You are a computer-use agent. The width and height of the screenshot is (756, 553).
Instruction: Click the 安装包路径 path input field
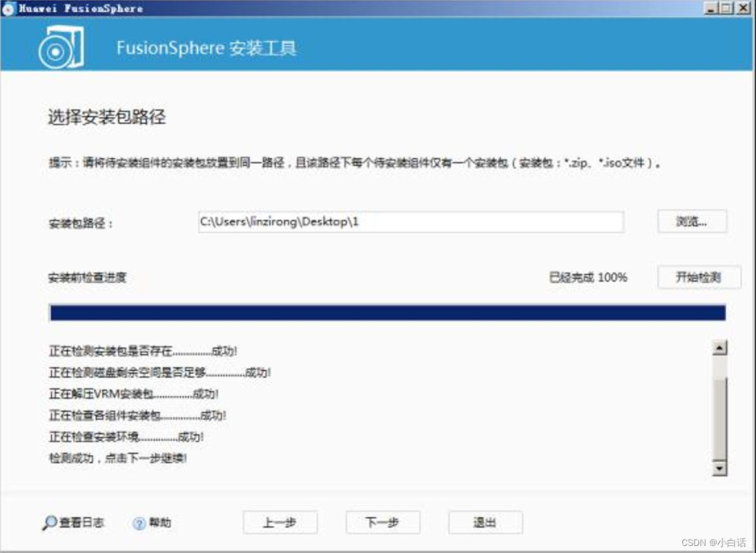point(411,222)
